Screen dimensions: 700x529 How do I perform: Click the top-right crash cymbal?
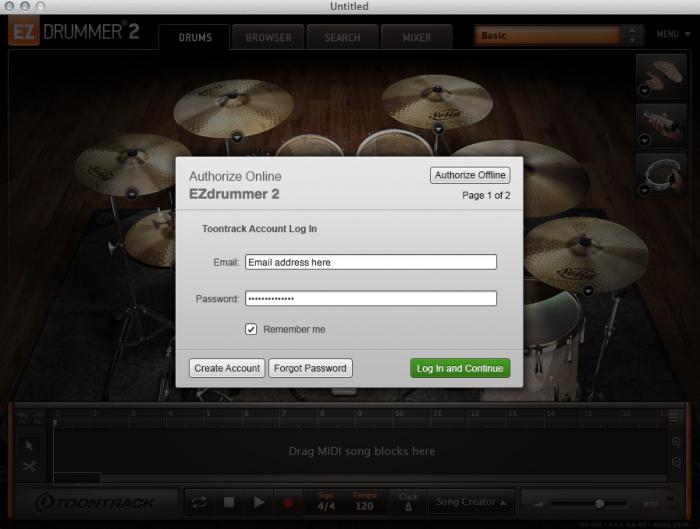click(438, 102)
